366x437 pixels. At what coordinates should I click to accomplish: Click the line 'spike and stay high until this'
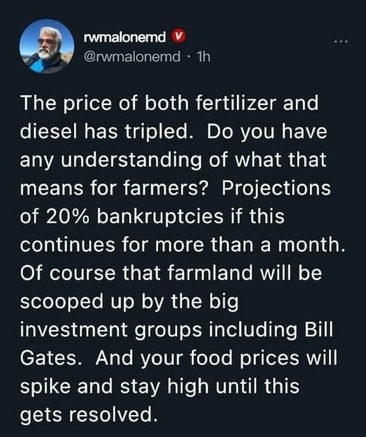pyautogui.click(x=160, y=387)
